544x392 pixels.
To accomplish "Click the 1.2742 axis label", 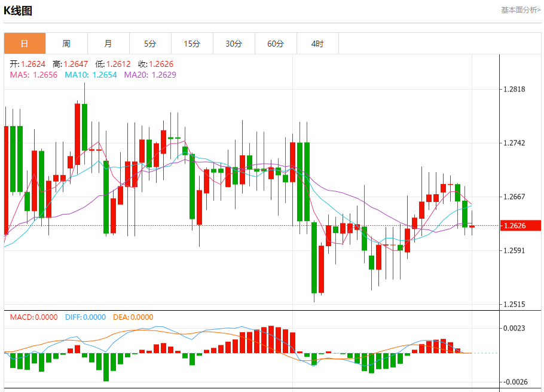I will coord(514,143).
